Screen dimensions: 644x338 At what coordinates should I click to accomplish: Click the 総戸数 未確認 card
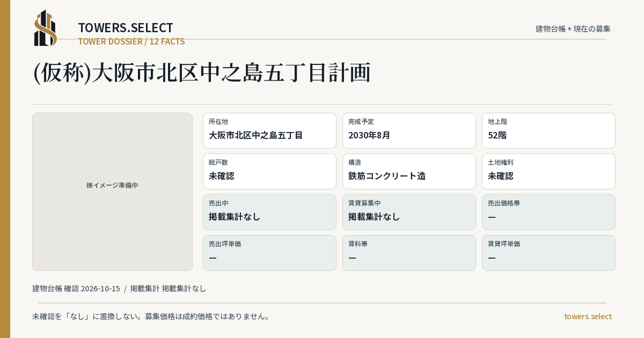(269, 171)
